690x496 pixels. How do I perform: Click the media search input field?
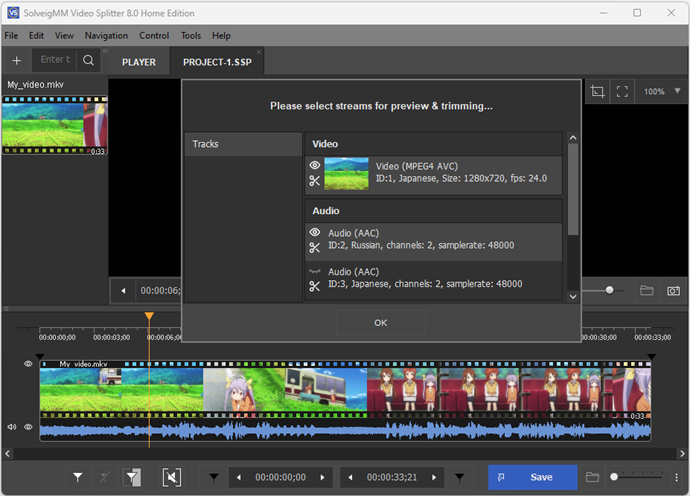55,60
